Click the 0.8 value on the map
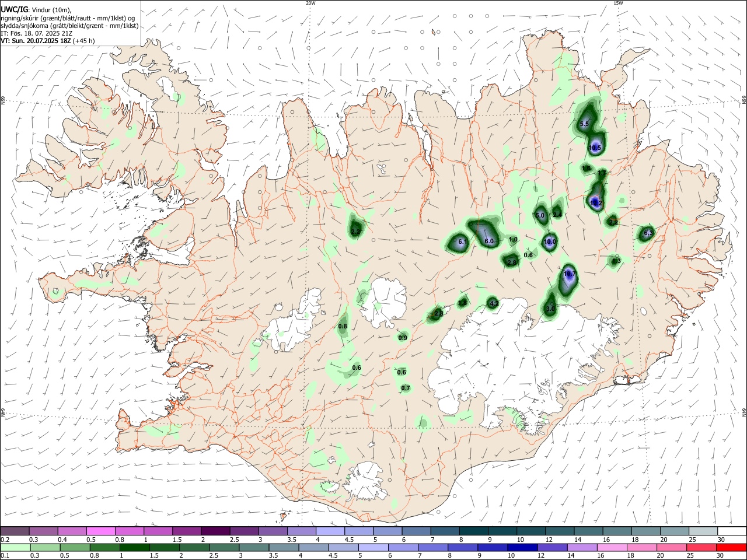 click(343, 326)
